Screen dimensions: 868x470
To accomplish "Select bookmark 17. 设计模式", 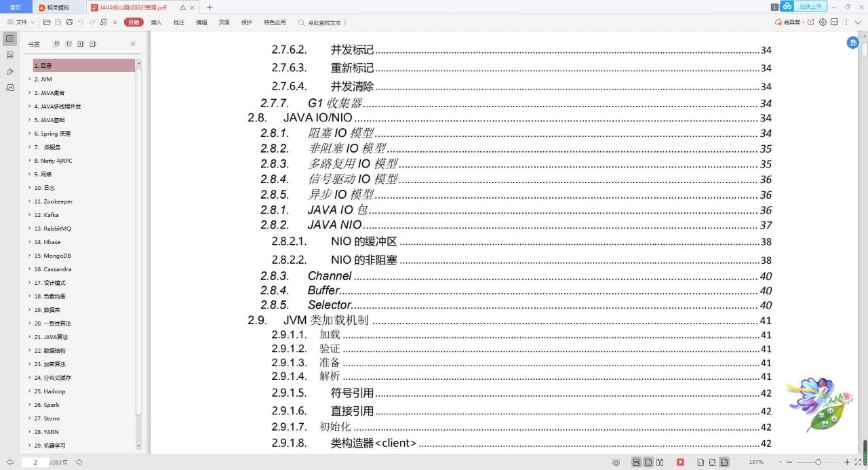I will click(50, 283).
